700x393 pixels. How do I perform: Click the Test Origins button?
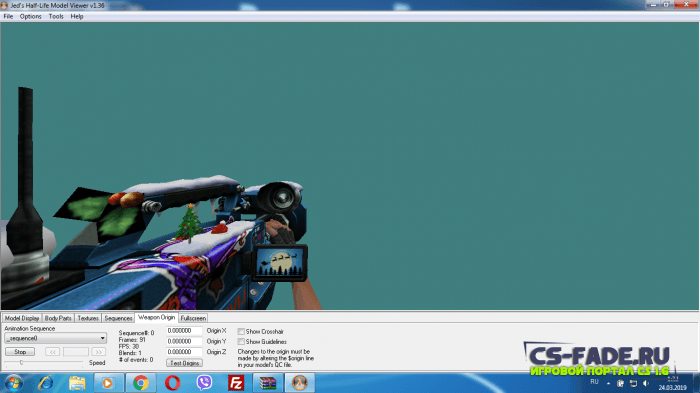(x=184, y=363)
